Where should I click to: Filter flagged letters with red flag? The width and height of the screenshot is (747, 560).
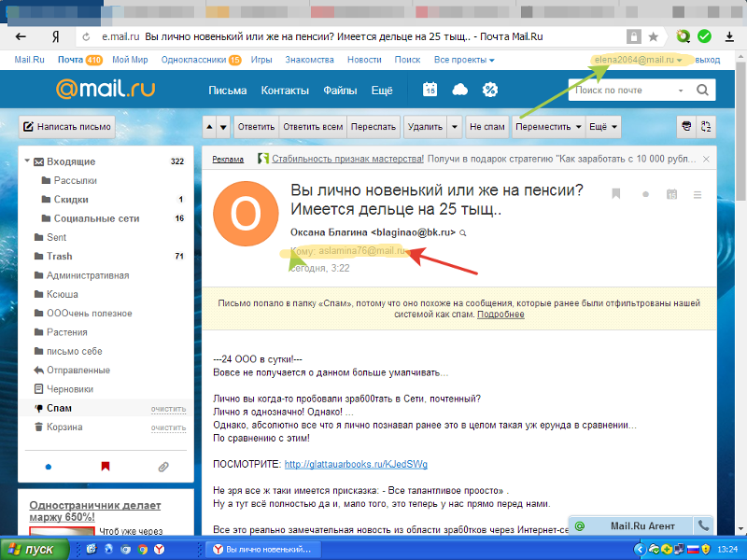click(x=106, y=466)
